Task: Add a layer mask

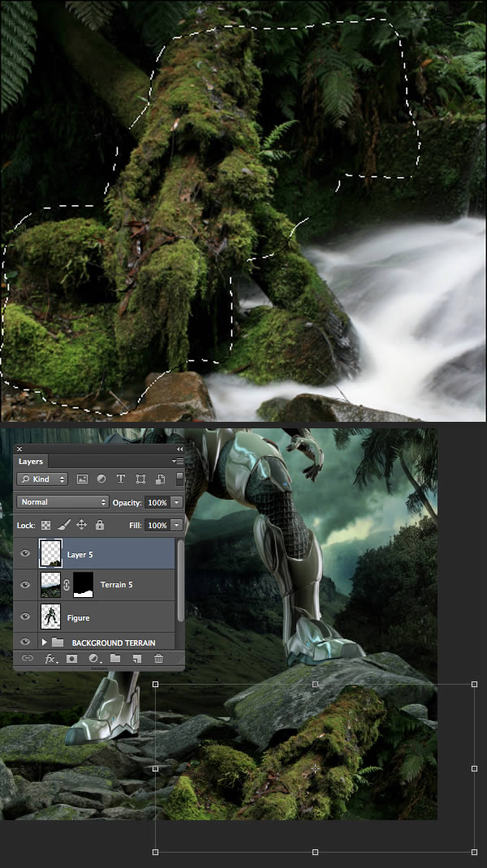Action: 71,658
